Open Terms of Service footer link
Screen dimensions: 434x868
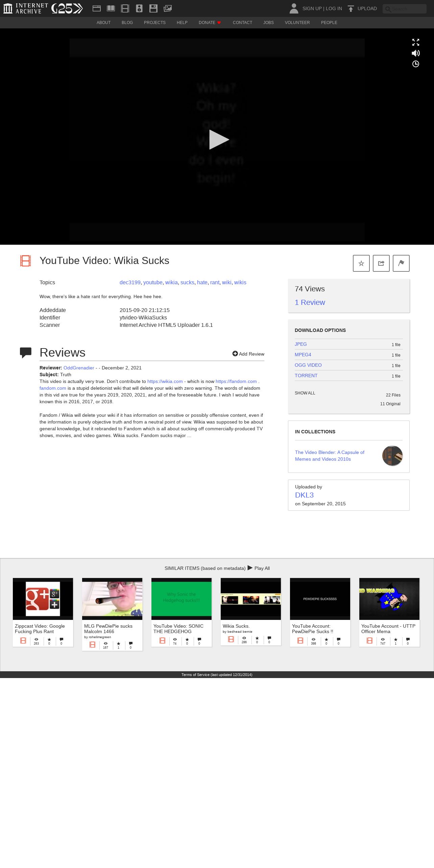pyautogui.click(x=217, y=675)
